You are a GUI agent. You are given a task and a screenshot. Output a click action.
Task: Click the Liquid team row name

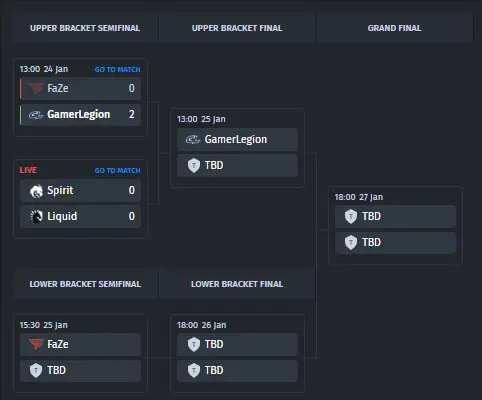[62, 216]
